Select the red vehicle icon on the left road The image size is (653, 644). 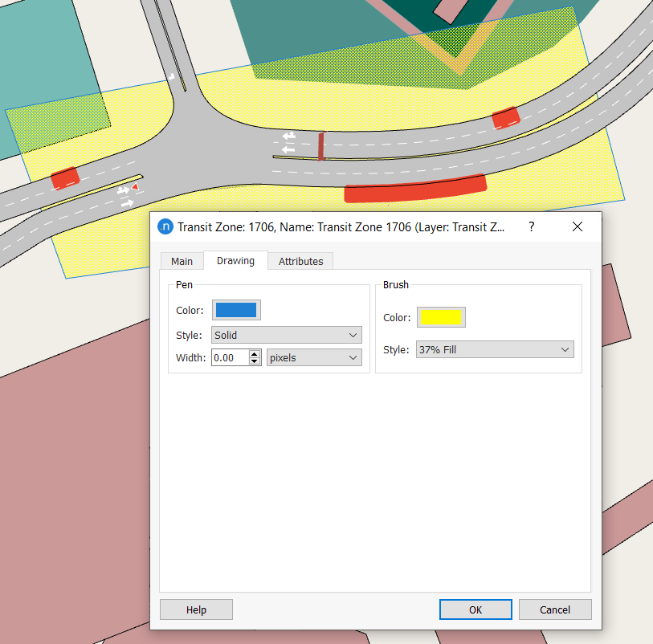click(64, 178)
